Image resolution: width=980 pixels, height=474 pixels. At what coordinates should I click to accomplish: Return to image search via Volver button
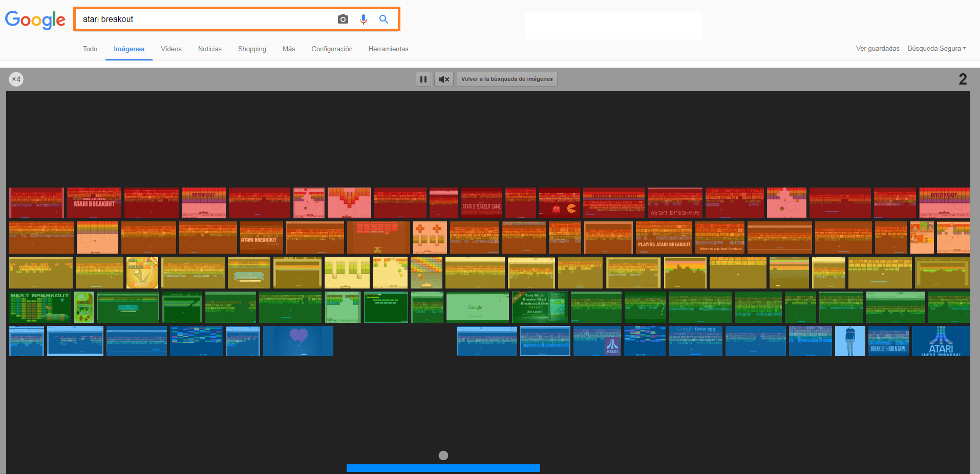tap(507, 79)
